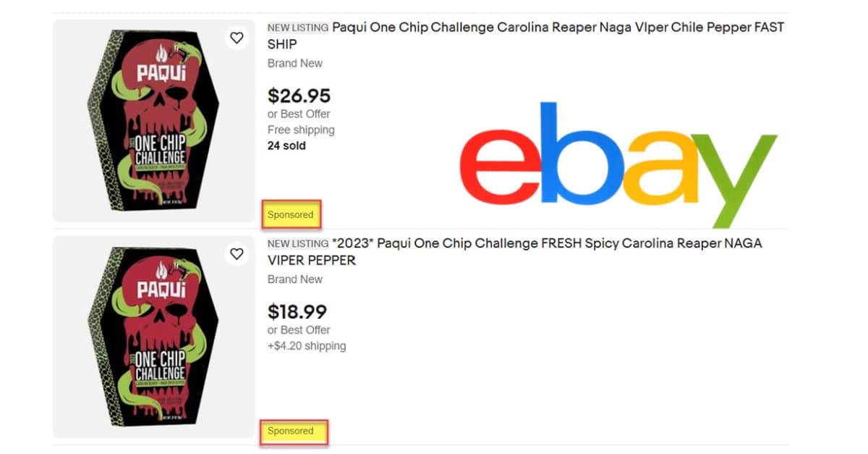Image resolution: width=868 pixels, height=454 pixels.
Task: Click the Sponsored label on the $26.95 listing
Action: [291, 214]
